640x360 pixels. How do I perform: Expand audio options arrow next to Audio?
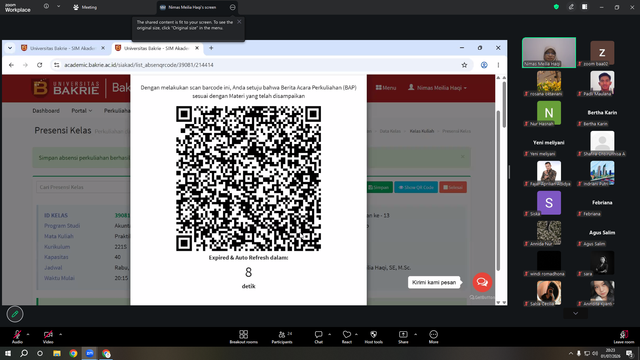coord(28,334)
